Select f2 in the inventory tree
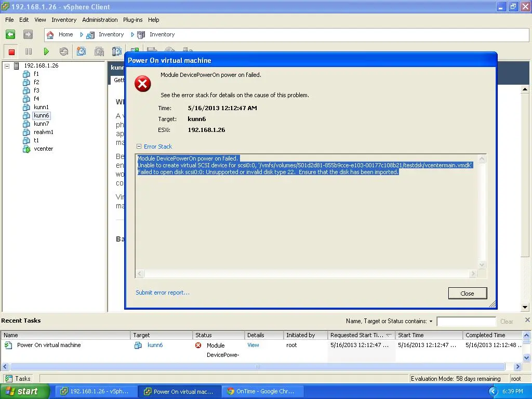532x399 pixels. point(36,82)
